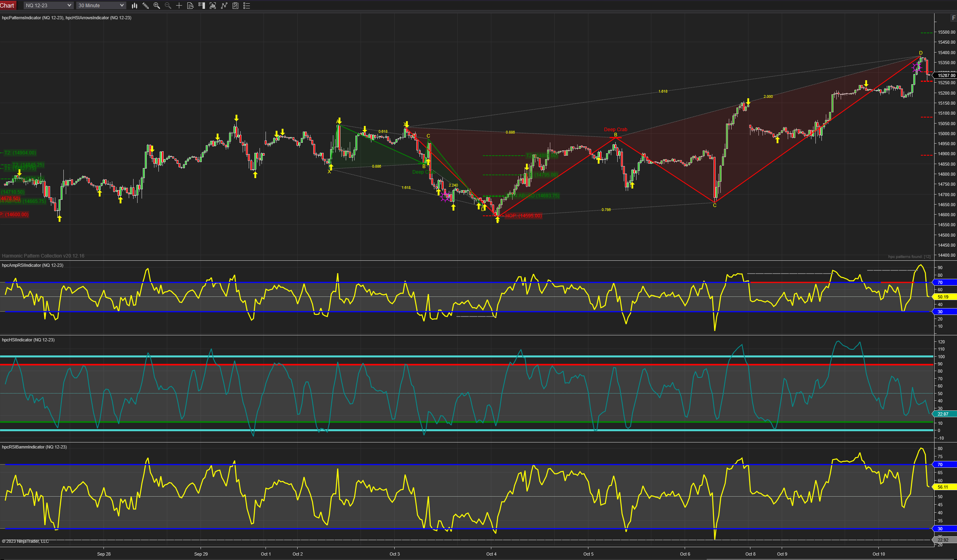The height and width of the screenshot is (560, 957).
Task: Click the zoom in magnifier icon
Action: (x=157, y=6)
